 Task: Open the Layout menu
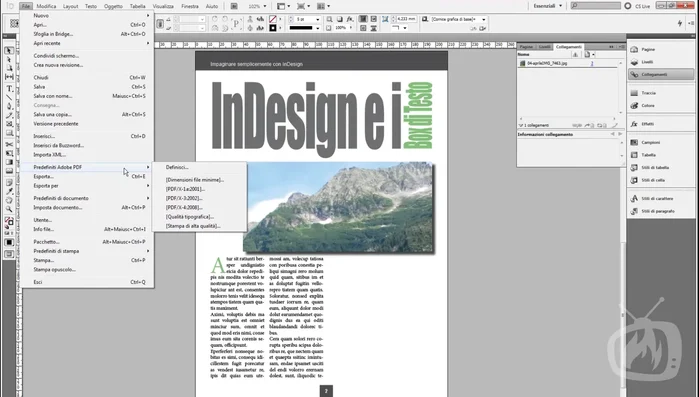point(70,6)
